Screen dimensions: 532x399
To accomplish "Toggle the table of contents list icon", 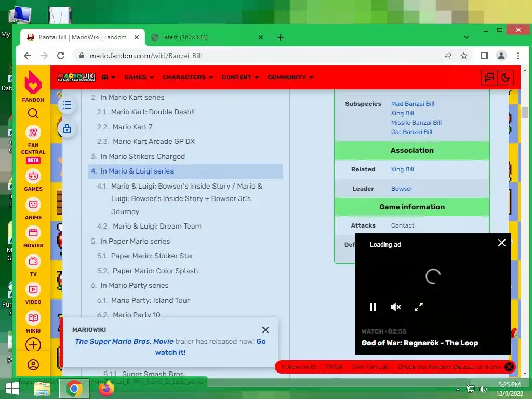I will tap(67, 105).
